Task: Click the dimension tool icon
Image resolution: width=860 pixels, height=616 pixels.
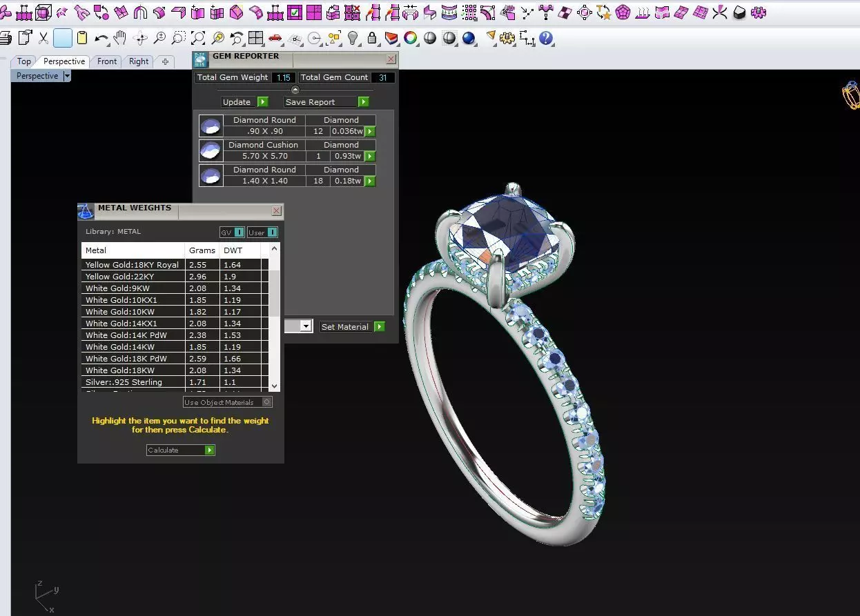Action: click(527, 38)
